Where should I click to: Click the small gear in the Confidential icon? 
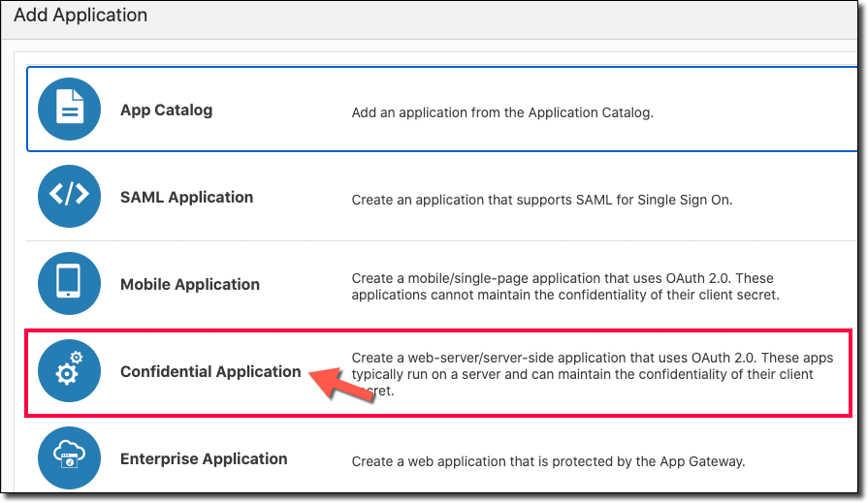(78, 358)
